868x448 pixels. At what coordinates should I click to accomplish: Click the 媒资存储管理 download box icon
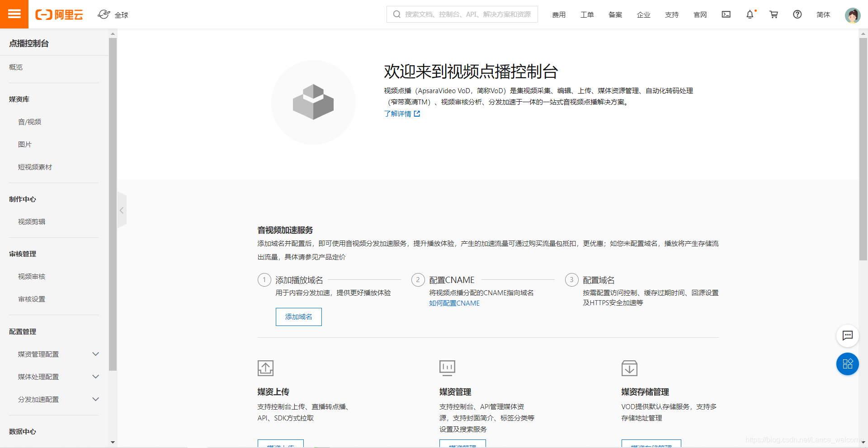tap(629, 368)
